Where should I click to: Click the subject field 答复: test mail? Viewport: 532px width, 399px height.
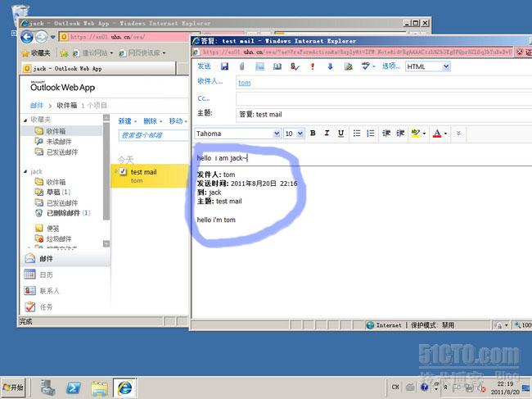click(383, 115)
